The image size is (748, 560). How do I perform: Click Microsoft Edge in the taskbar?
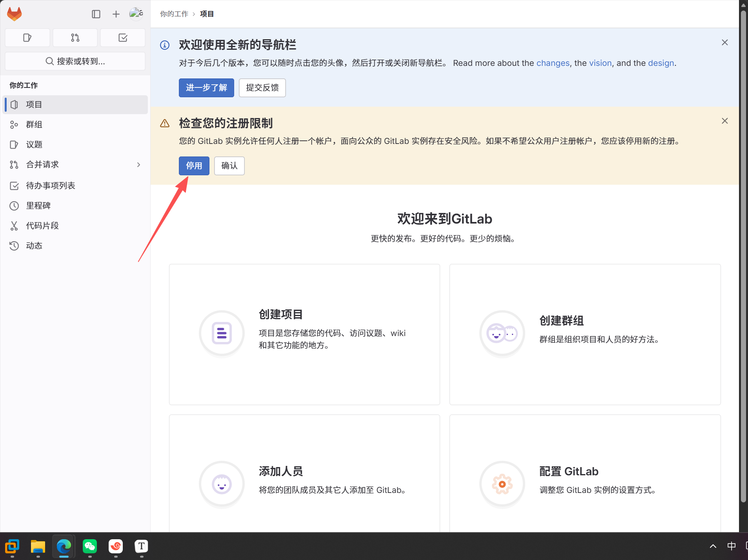(64, 546)
